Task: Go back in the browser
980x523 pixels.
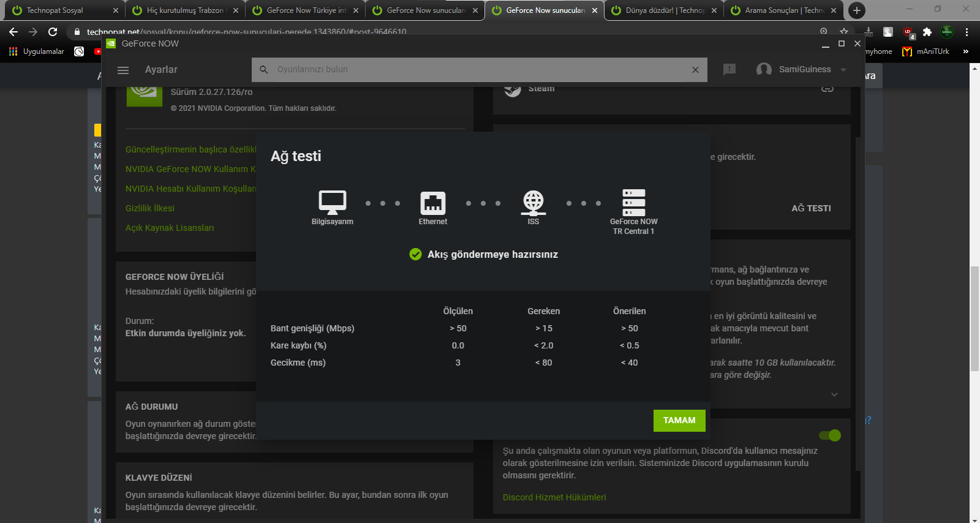Action: 13,32
